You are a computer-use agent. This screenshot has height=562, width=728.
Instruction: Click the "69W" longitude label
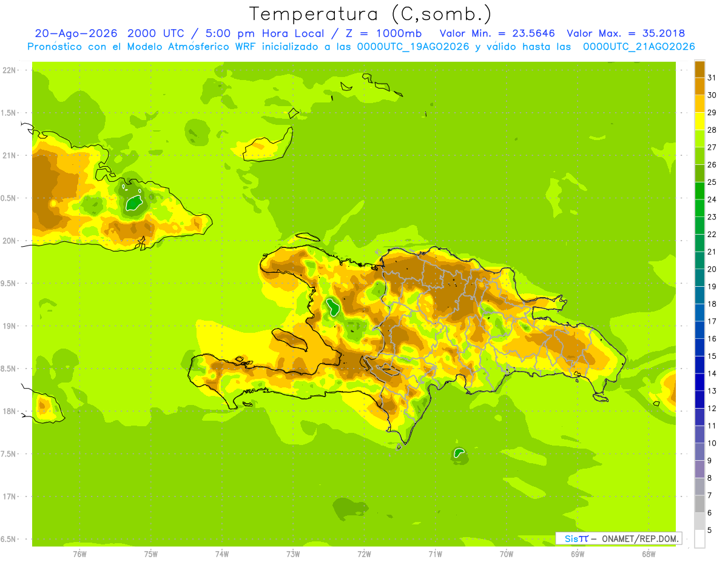(x=577, y=554)
